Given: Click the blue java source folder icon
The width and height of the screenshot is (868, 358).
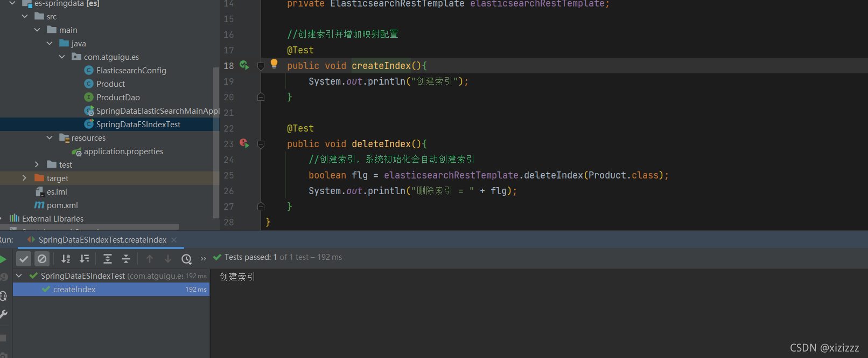Looking at the screenshot, I should click(x=64, y=43).
